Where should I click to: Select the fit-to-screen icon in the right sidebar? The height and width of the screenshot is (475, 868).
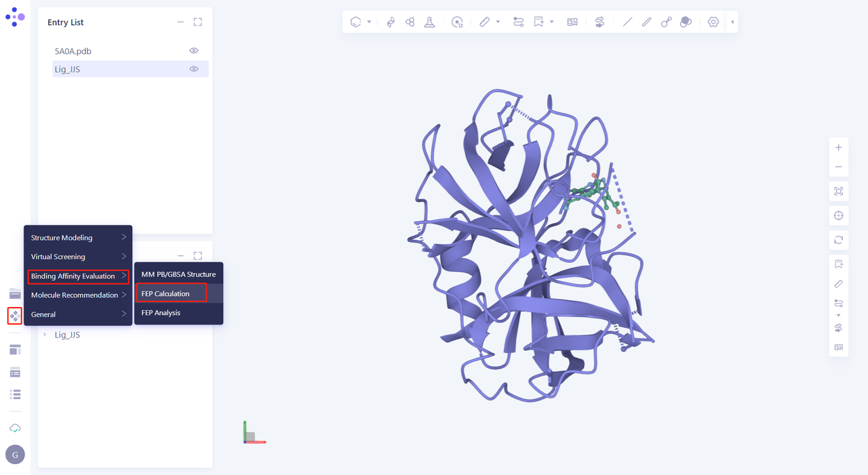point(838,191)
